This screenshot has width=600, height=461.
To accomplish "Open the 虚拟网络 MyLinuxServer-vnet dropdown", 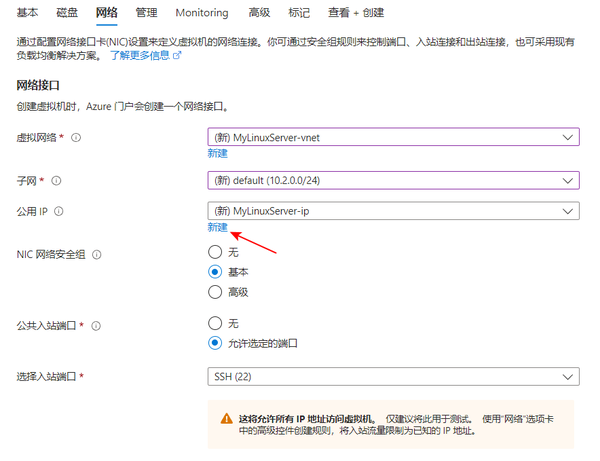I will tap(393, 137).
